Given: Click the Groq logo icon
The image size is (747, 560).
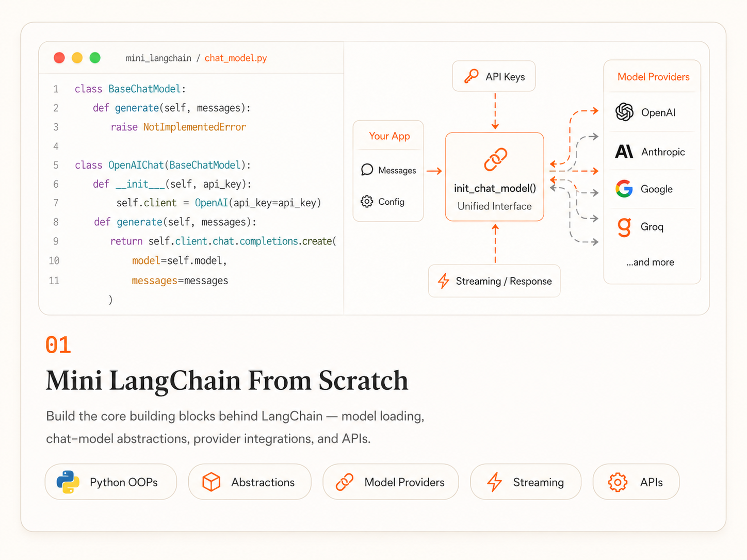Looking at the screenshot, I should (624, 227).
